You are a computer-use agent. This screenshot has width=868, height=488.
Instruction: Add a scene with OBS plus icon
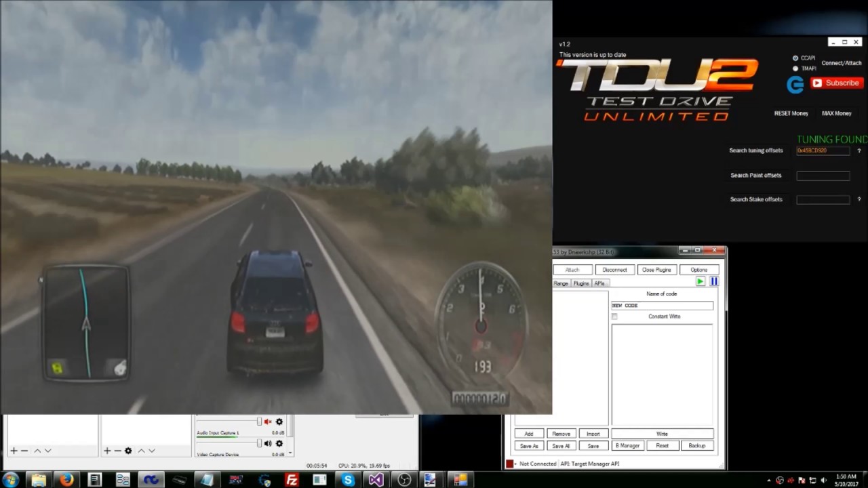(13, 451)
